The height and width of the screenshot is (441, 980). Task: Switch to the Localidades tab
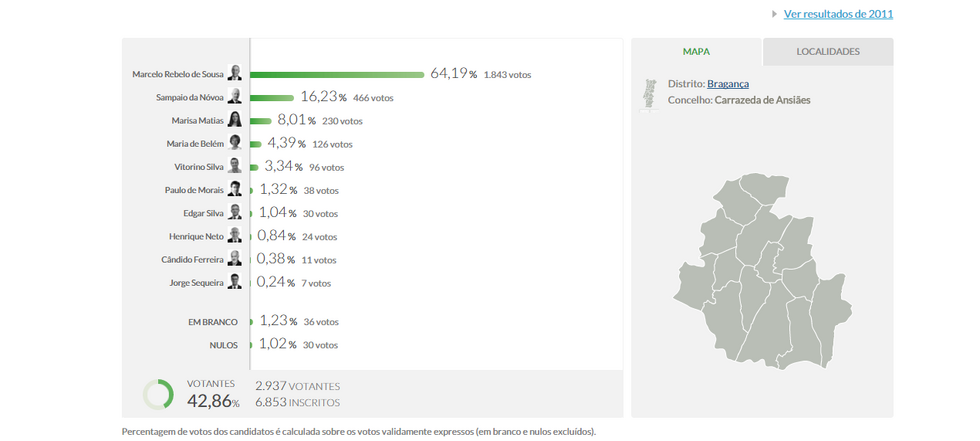pyautogui.click(x=827, y=52)
